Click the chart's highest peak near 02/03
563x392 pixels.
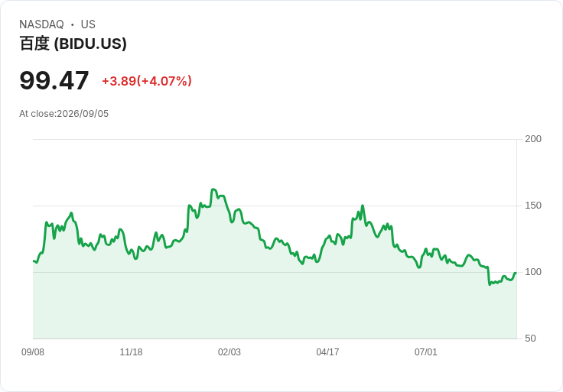213,189
